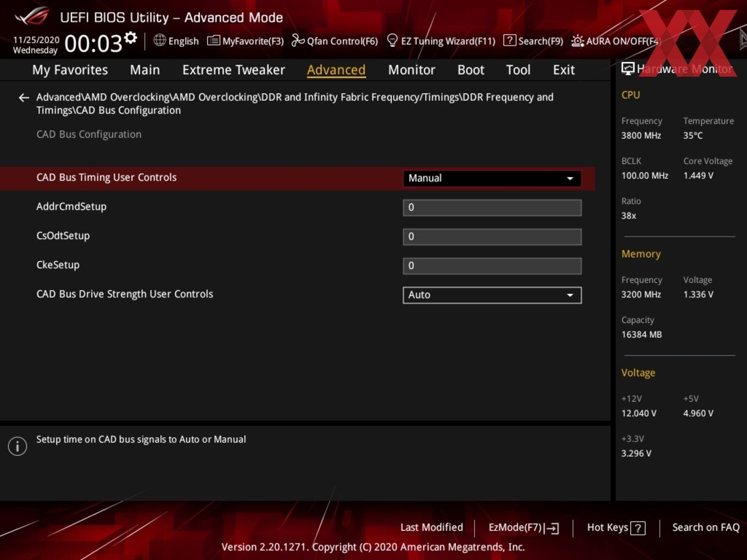Image resolution: width=747 pixels, height=560 pixels.
Task: Click the capacity value 16384 MB
Action: pyautogui.click(x=642, y=334)
